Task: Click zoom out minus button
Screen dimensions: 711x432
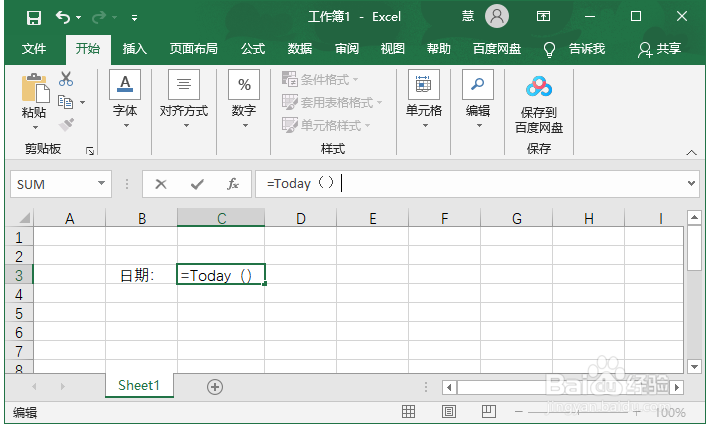Action: point(519,412)
